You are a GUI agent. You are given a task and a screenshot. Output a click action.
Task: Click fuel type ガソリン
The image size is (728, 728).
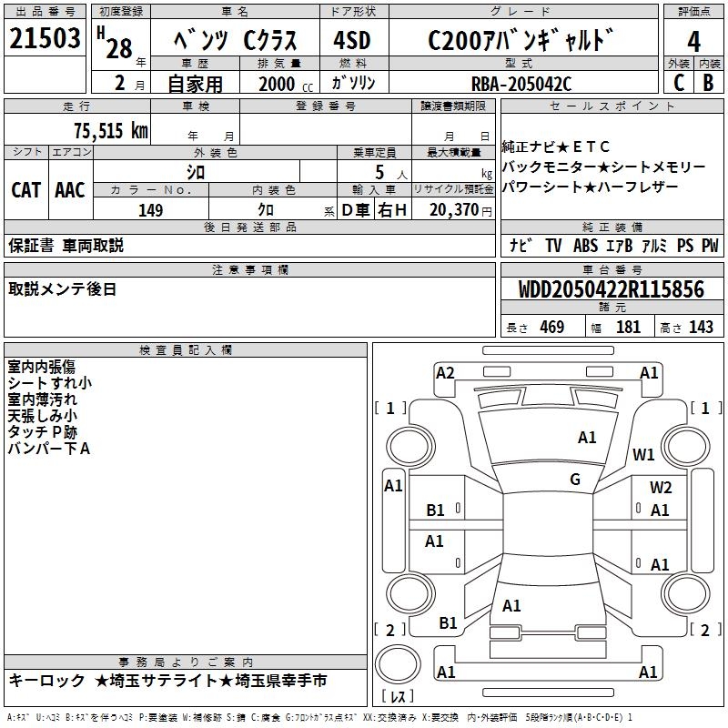[353, 83]
